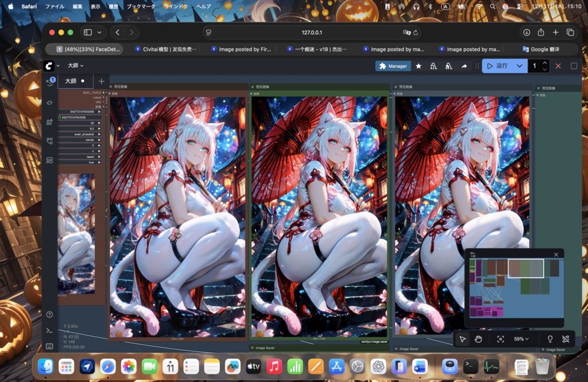The height and width of the screenshot is (382, 588).
Task: Open the queue history panel in sidebar
Action: (x=49, y=82)
